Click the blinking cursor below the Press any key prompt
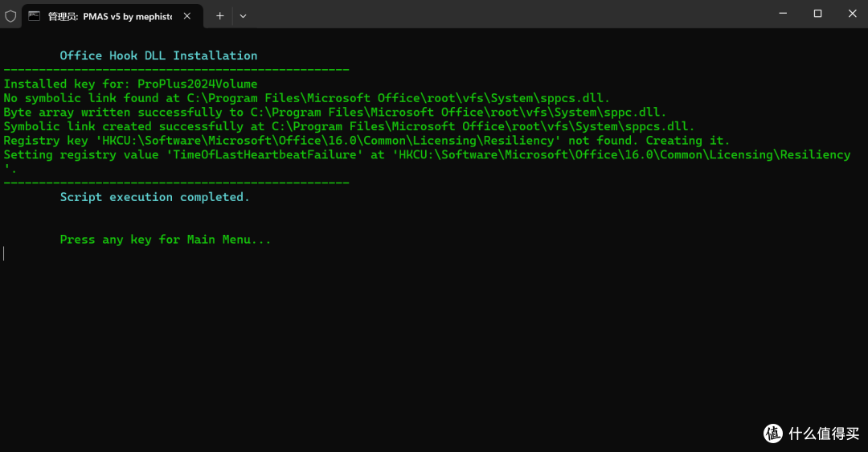The image size is (868, 452). (x=4, y=253)
